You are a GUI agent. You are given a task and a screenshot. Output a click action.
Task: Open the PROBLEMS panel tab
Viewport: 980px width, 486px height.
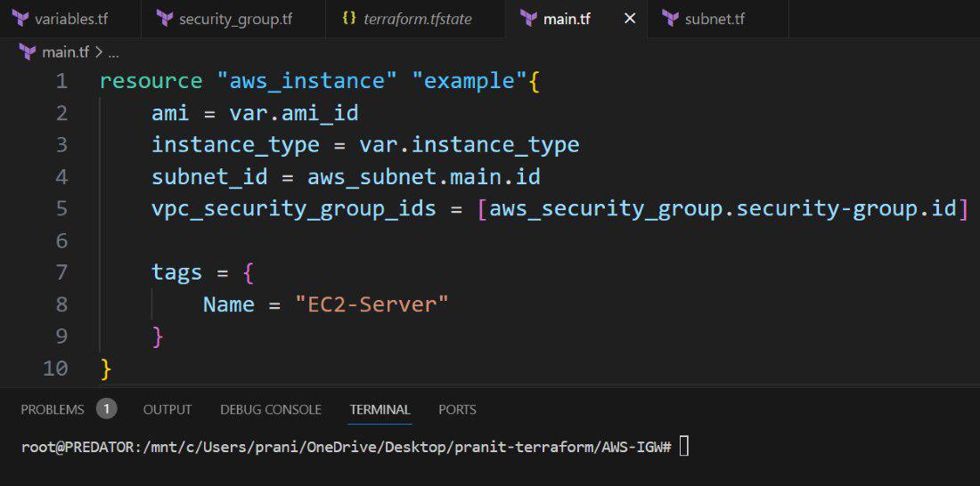click(x=53, y=409)
